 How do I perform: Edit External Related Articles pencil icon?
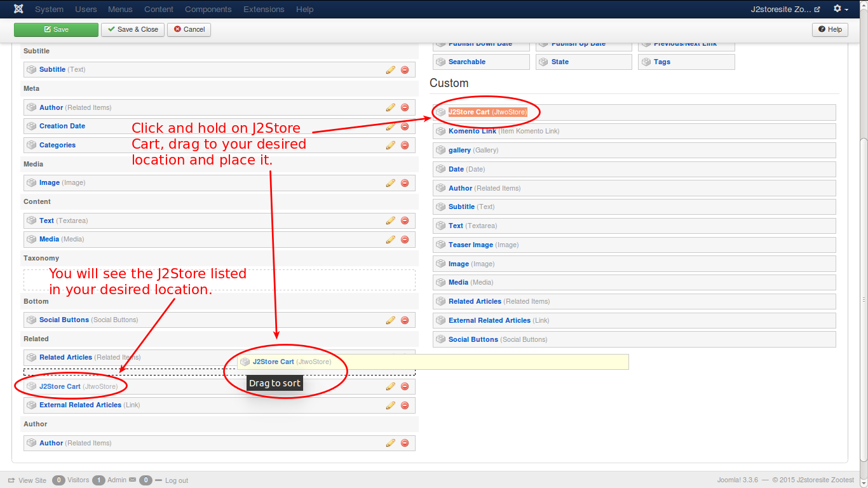coord(391,405)
